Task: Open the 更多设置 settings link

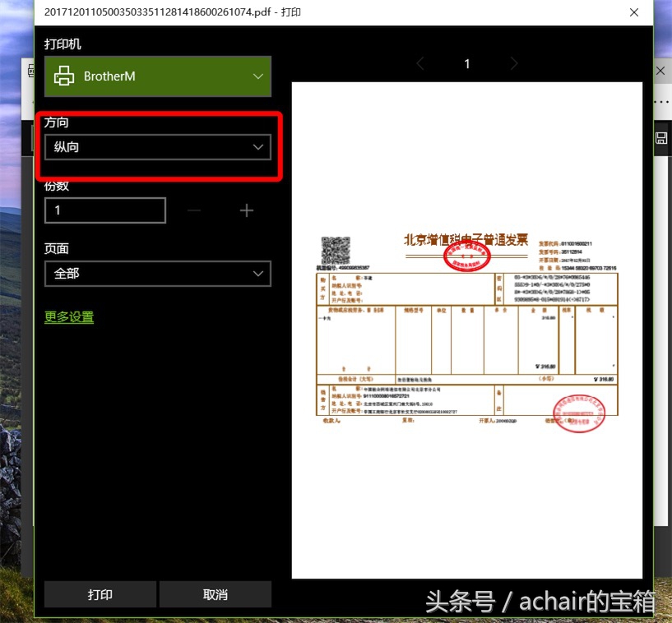Action: pyautogui.click(x=68, y=316)
